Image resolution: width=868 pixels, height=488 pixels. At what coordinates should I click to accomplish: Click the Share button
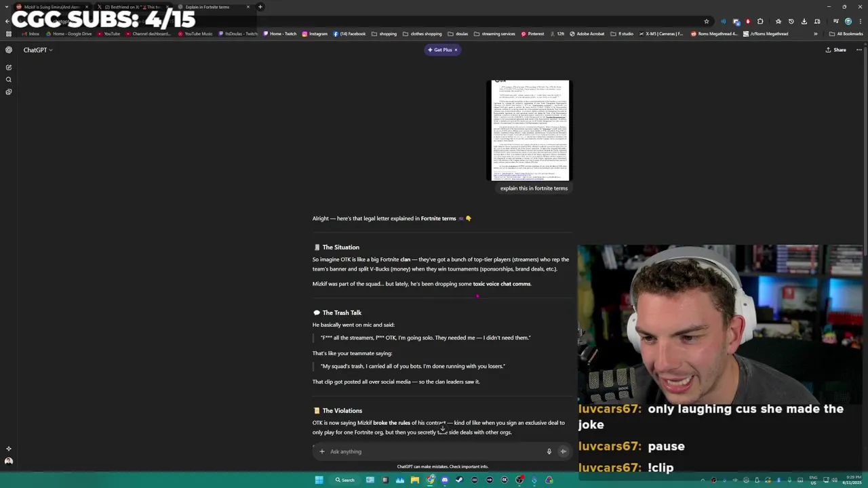pyautogui.click(x=835, y=49)
